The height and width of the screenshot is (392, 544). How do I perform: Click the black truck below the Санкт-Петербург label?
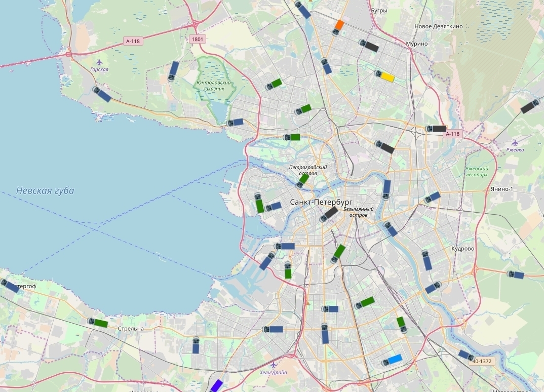pyautogui.click(x=329, y=214)
